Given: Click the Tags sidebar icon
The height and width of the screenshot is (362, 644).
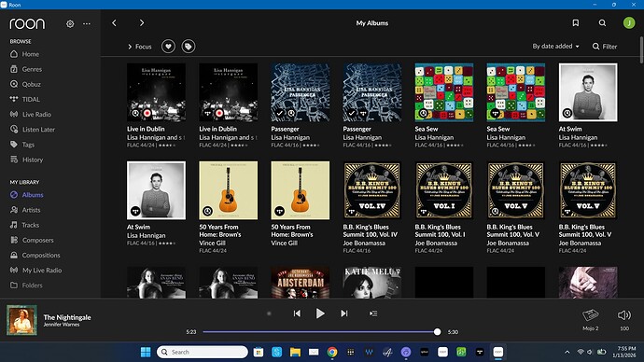Looking at the screenshot, I should point(14,144).
